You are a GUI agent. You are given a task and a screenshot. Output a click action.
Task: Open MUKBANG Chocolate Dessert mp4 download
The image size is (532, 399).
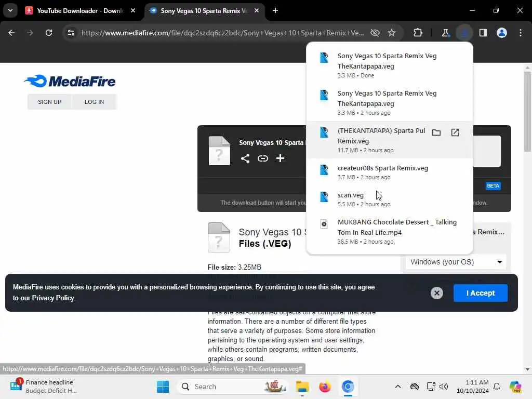389,232
